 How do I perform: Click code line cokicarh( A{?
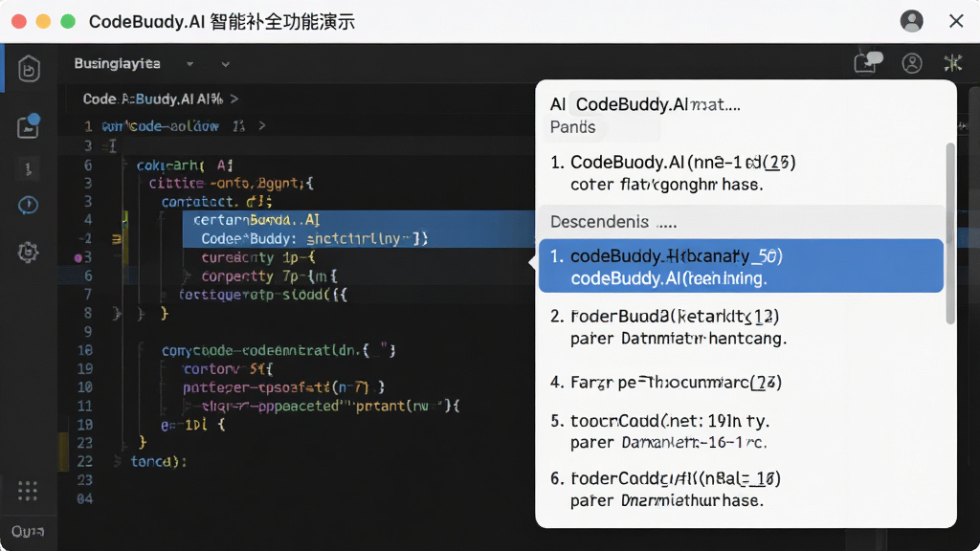tap(185, 165)
